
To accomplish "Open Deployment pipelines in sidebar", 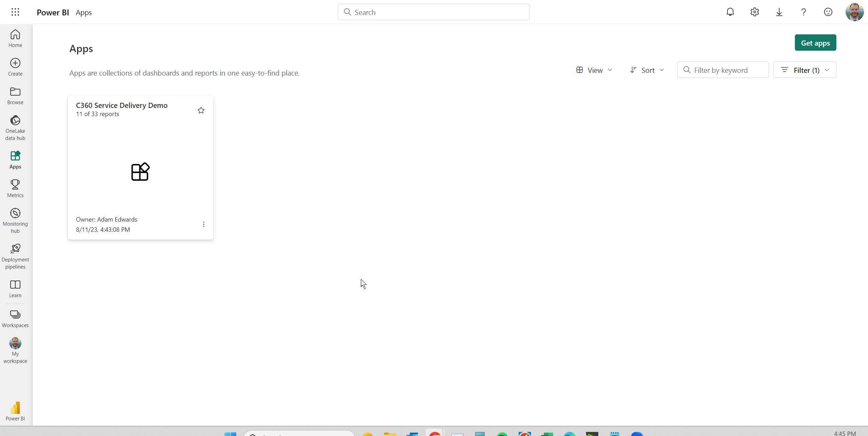I will click(15, 256).
